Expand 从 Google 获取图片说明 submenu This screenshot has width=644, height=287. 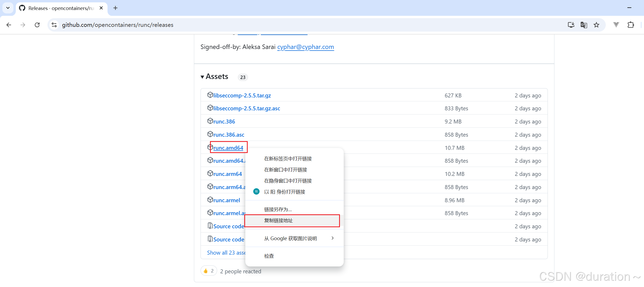pyautogui.click(x=294, y=239)
